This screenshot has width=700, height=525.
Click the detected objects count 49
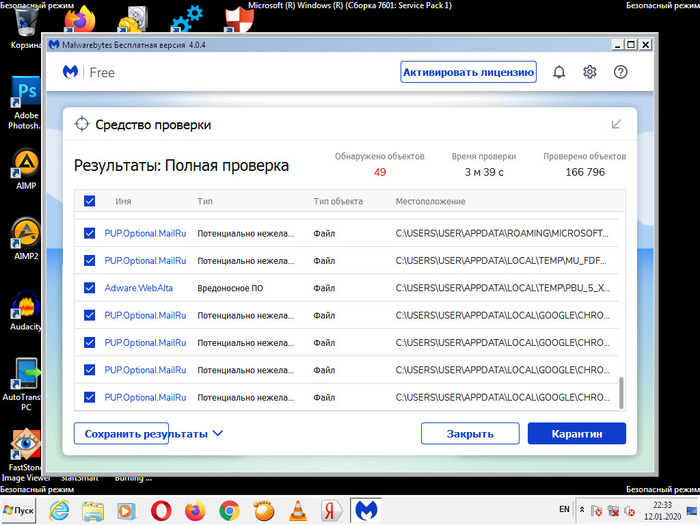coord(380,172)
